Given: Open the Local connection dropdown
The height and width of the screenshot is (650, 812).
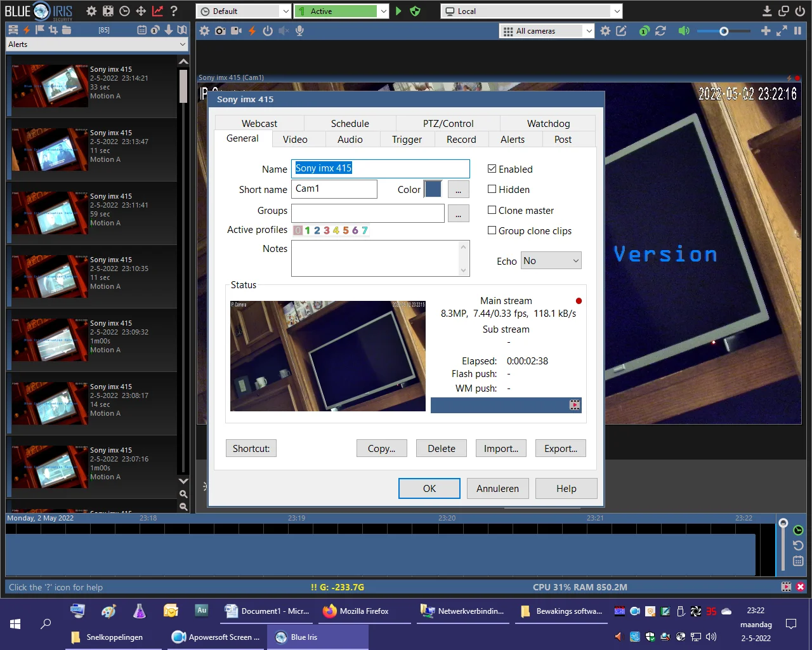Looking at the screenshot, I should point(532,11).
